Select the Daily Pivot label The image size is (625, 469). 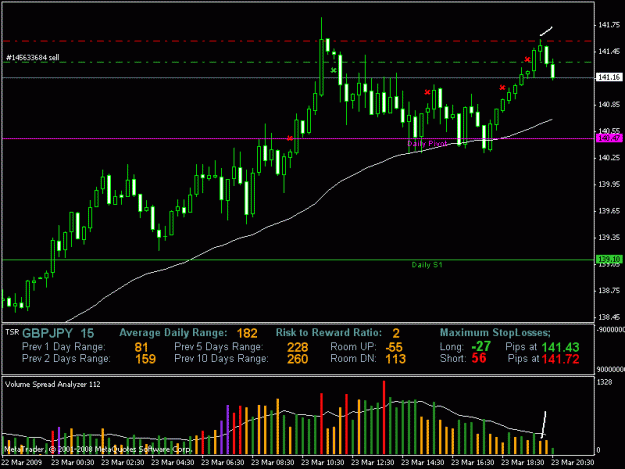point(427,143)
